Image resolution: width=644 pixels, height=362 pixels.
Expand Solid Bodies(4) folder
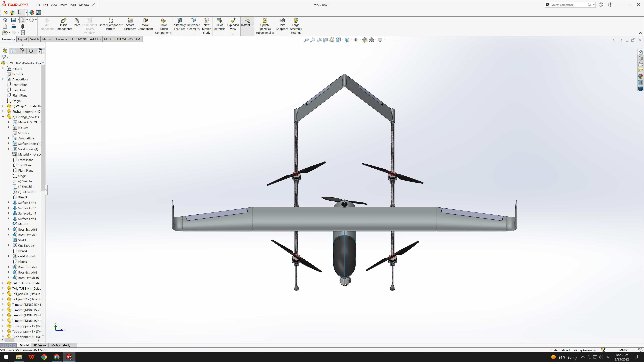(x=9, y=149)
